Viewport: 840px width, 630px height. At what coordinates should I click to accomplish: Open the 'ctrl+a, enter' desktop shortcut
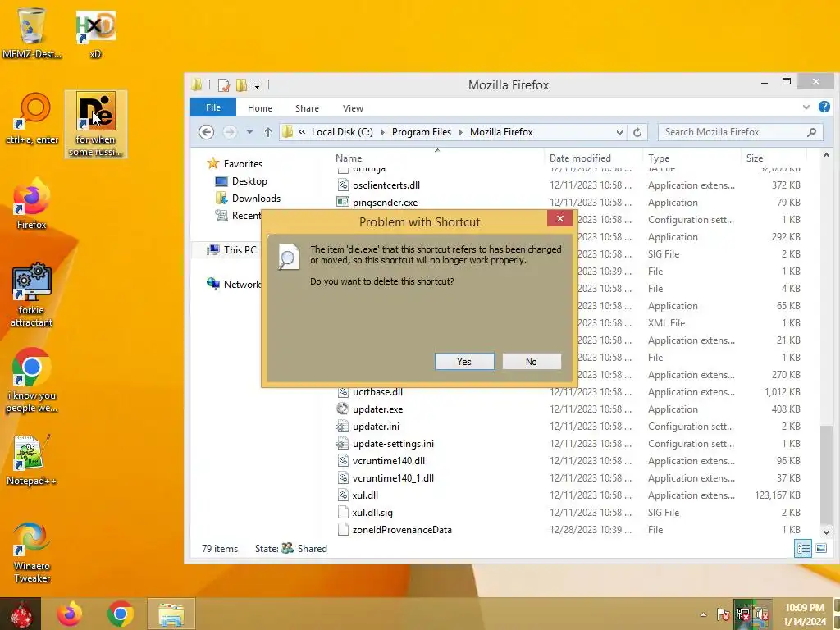point(32,118)
